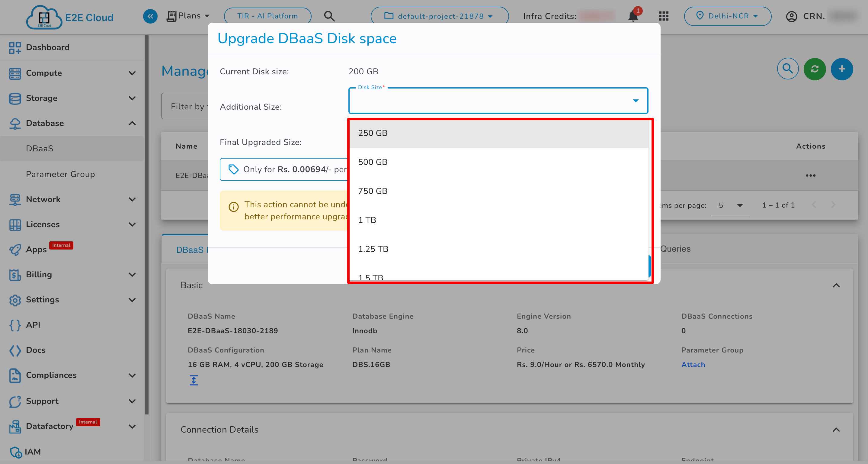The width and height of the screenshot is (868, 464).
Task: Expand the Network menu
Action: click(133, 199)
